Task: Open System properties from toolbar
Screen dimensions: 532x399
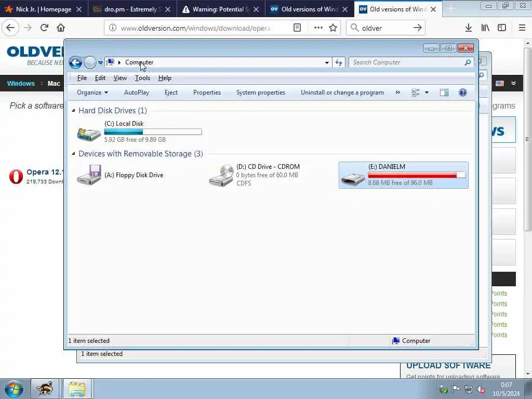Action: [x=261, y=92]
